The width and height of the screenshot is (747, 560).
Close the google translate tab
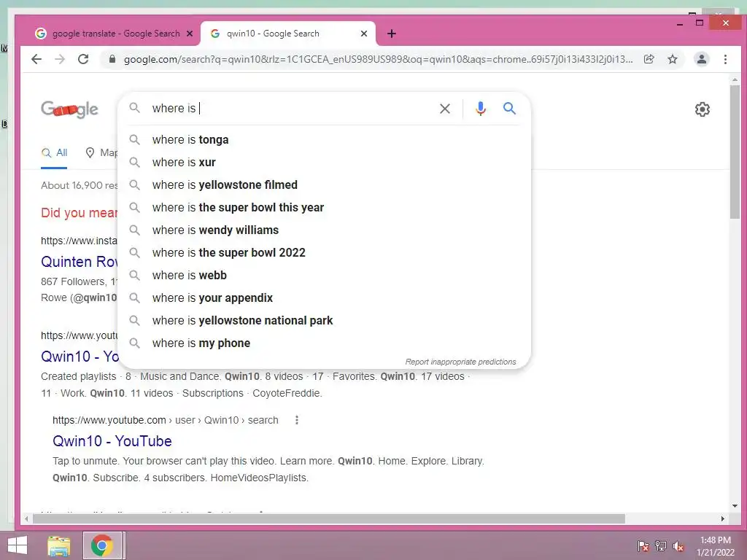tap(190, 34)
